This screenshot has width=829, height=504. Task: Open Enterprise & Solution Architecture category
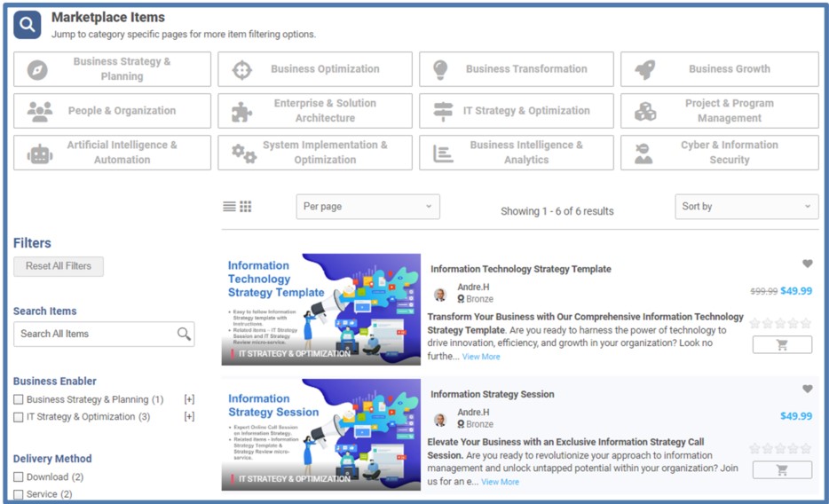pos(314,111)
